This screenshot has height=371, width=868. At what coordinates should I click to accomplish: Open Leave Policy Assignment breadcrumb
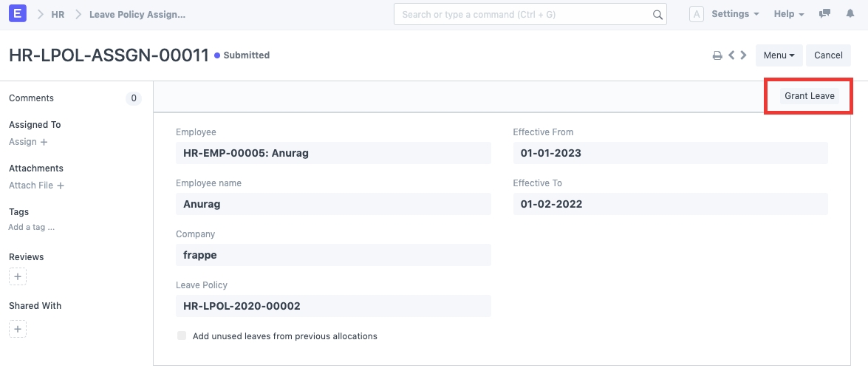pyautogui.click(x=137, y=14)
